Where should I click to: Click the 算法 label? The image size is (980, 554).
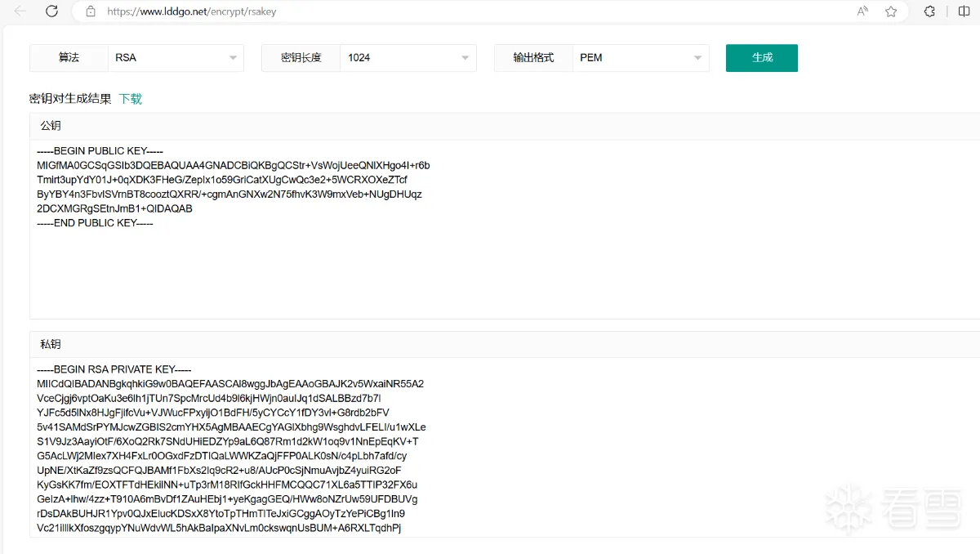click(69, 58)
